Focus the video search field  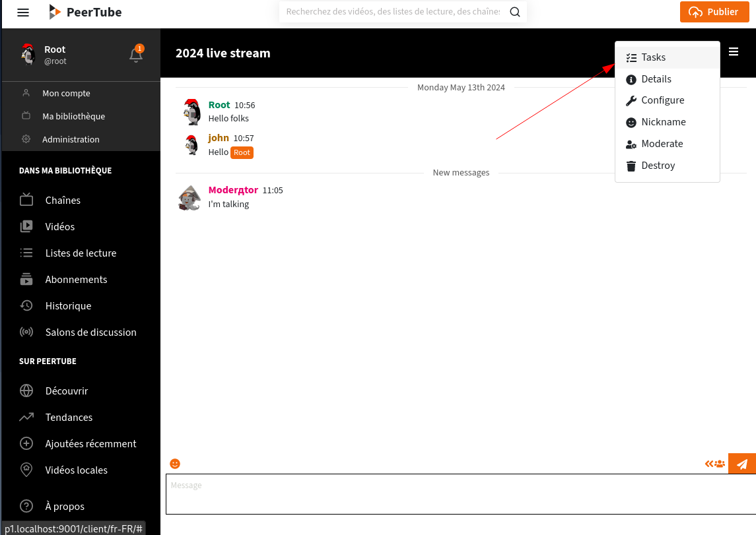click(x=393, y=12)
